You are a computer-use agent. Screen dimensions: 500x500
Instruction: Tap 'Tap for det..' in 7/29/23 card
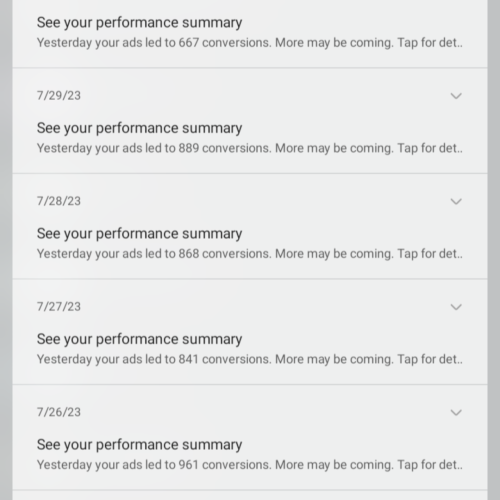click(430, 148)
